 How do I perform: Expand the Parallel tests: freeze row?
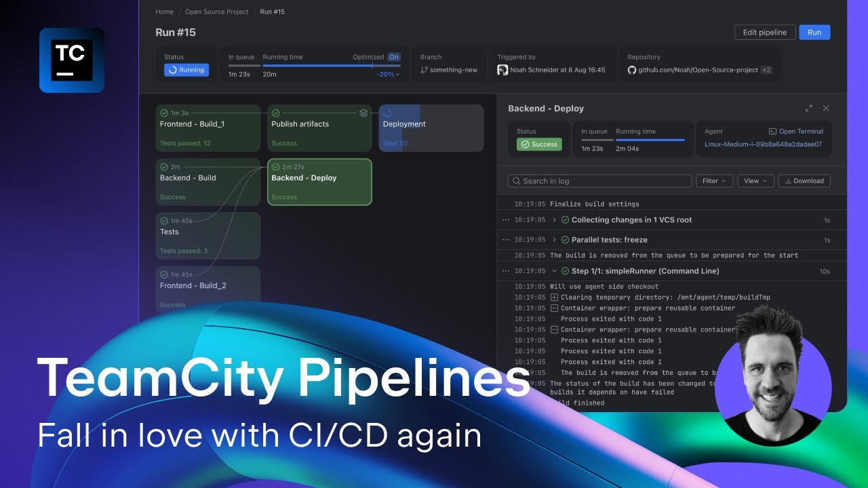pyautogui.click(x=554, y=240)
